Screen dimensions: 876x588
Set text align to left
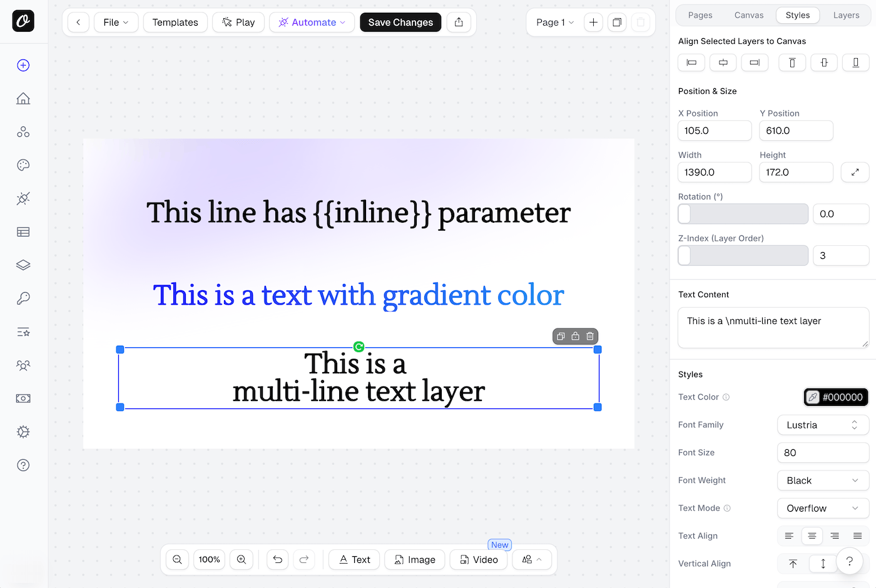tap(789, 536)
